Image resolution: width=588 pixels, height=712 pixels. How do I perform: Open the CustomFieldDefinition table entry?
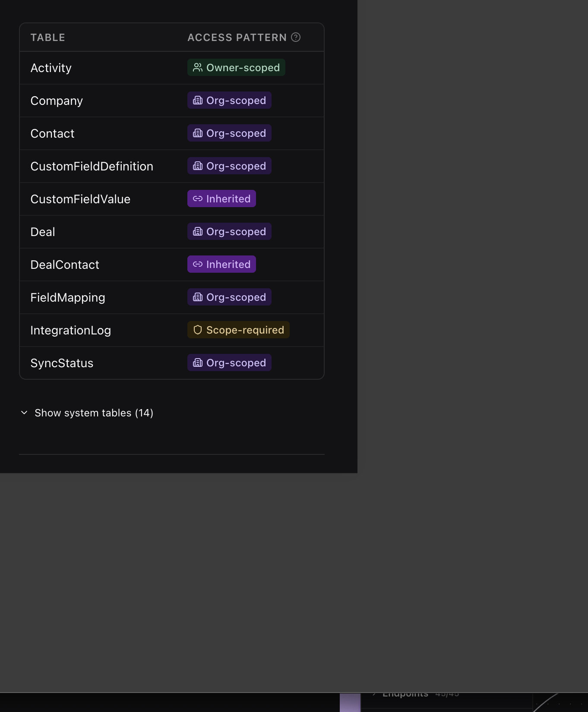point(92,167)
